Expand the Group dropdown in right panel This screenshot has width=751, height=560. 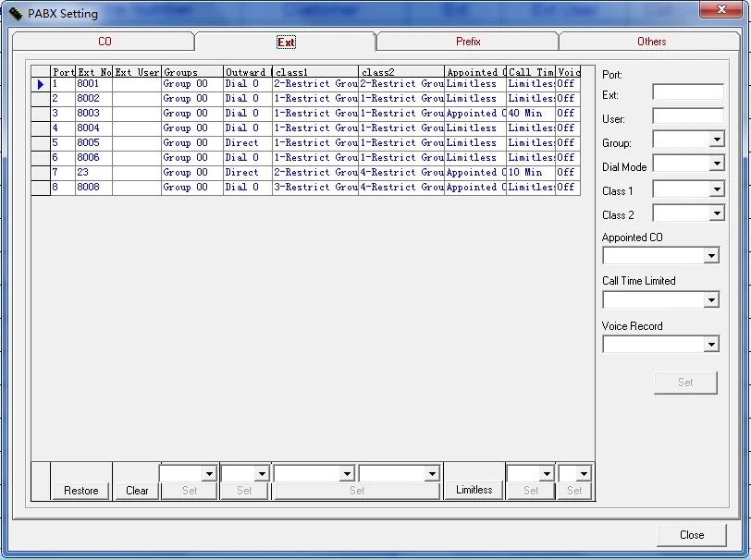tap(716, 140)
